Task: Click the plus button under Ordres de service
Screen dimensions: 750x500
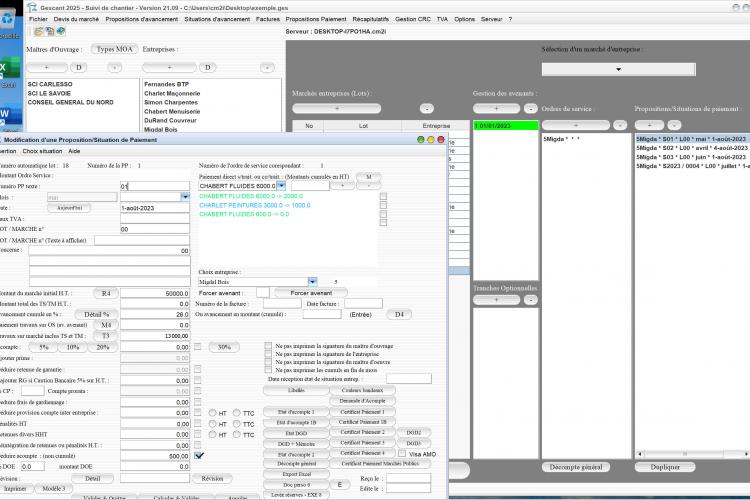Action: click(576, 125)
